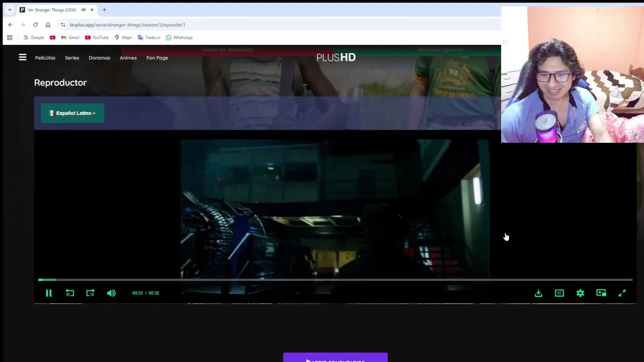
Task: Mute the tab via its speaker icon
Action: pos(84,10)
